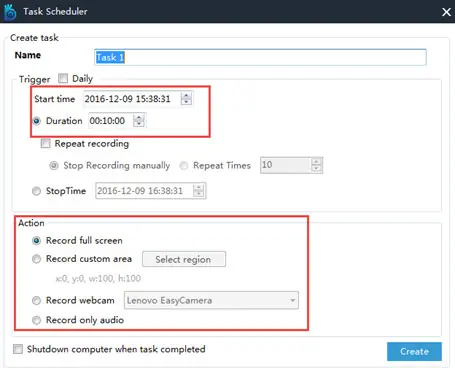Check the Repeat recording option

(x=45, y=143)
